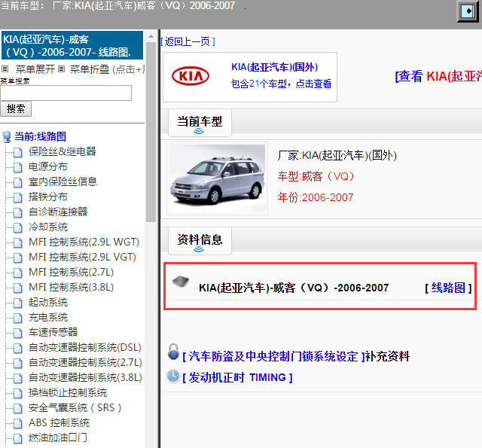Click the 资料信息 tab header
Viewport: 482px width, 448px height.
click(200, 240)
